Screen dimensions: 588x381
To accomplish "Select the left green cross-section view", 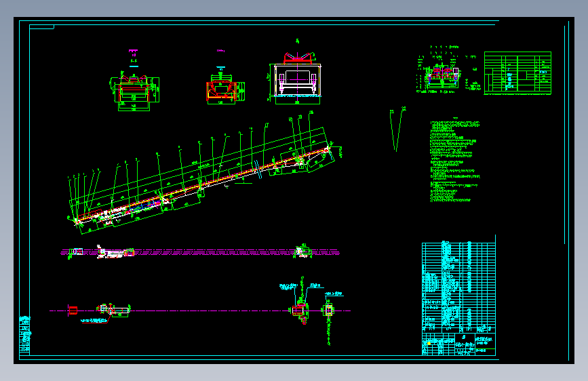I will (x=134, y=91).
